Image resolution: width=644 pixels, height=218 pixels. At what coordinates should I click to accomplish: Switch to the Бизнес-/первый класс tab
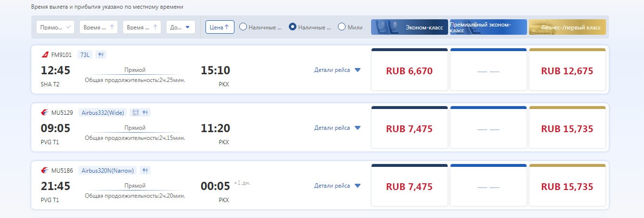(x=567, y=27)
